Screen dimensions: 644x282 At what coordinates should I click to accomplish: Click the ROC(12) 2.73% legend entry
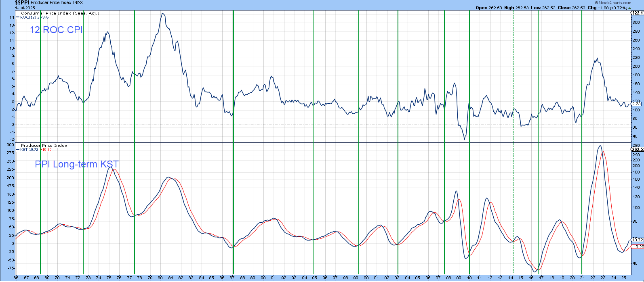pyautogui.click(x=34, y=17)
